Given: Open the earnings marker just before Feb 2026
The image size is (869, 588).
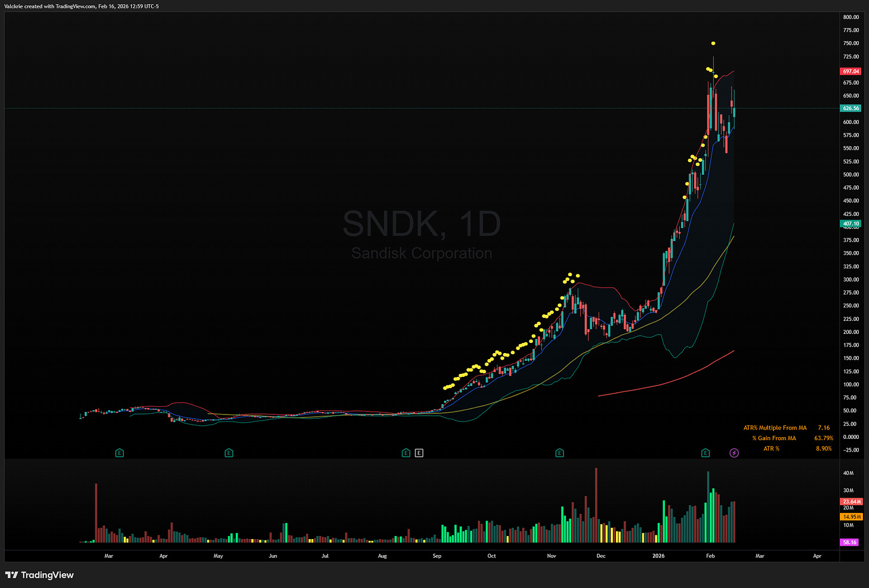Looking at the screenshot, I should coord(705,453).
